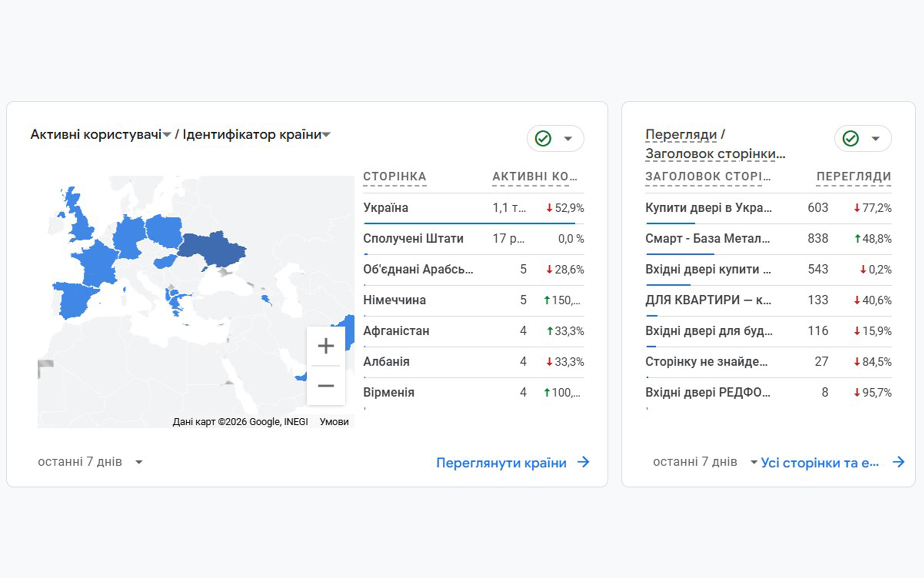Click the 95,7% decrease value
This screenshot has width=924, height=578.
[x=873, y=392]
